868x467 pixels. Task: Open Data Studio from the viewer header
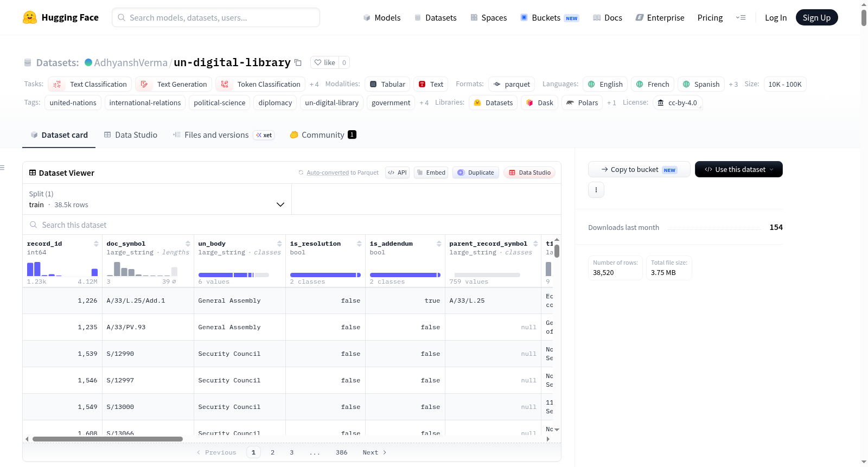click(x=529, y=172)
